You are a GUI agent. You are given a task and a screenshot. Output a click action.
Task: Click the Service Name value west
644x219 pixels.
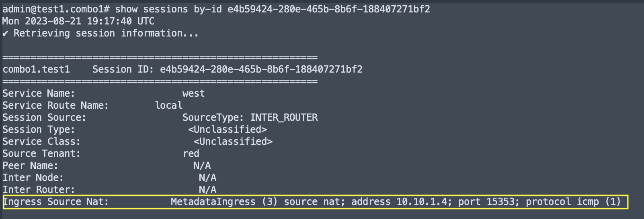coord(193,93)
